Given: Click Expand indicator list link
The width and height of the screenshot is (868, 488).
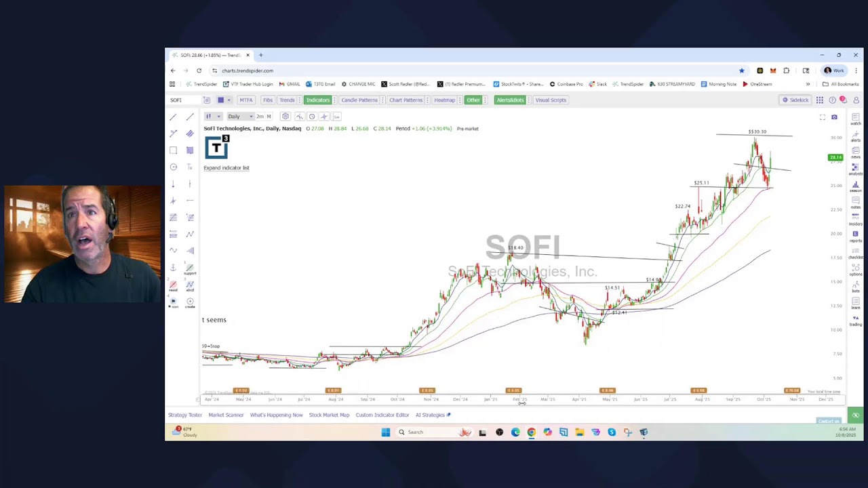Looking at the screenshot, I should (226, 167).
